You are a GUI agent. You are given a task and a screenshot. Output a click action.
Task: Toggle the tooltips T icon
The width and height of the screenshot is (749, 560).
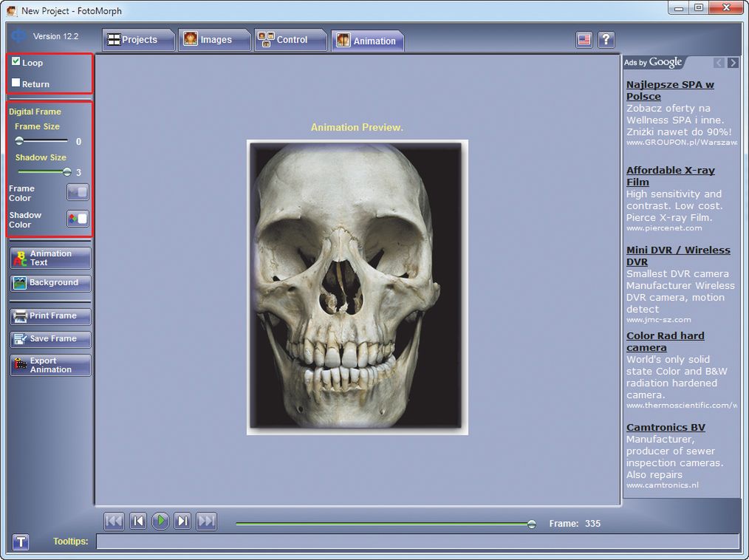(21, 542)
